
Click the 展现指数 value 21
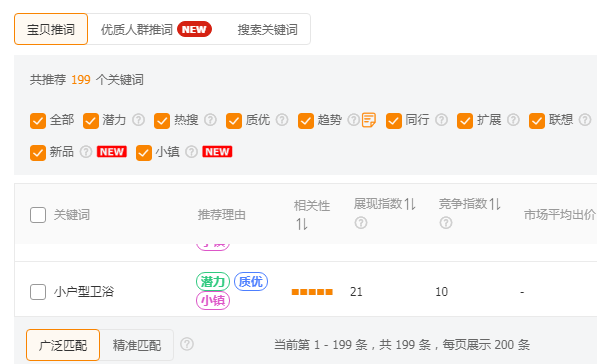pyautogui.click(x=356, y=292)
